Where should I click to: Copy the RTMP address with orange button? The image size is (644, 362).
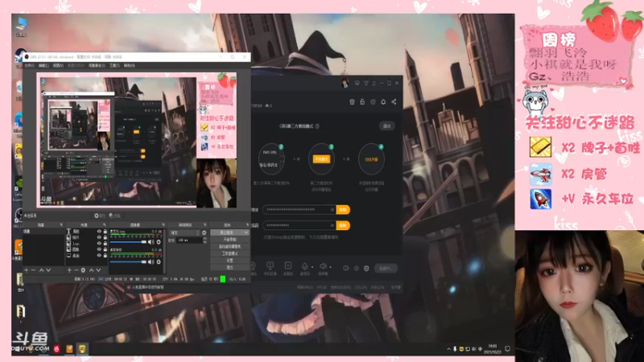click(x=343, y=210)
